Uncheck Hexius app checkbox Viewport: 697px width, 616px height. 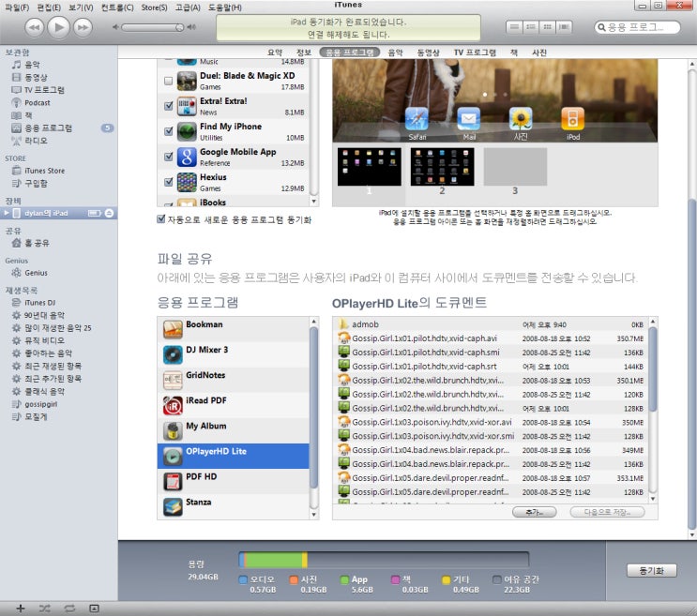pos(169,182)
